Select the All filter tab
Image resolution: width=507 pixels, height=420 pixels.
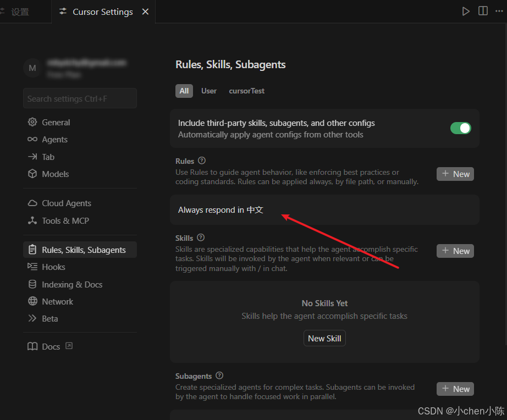tap(184, 91)
